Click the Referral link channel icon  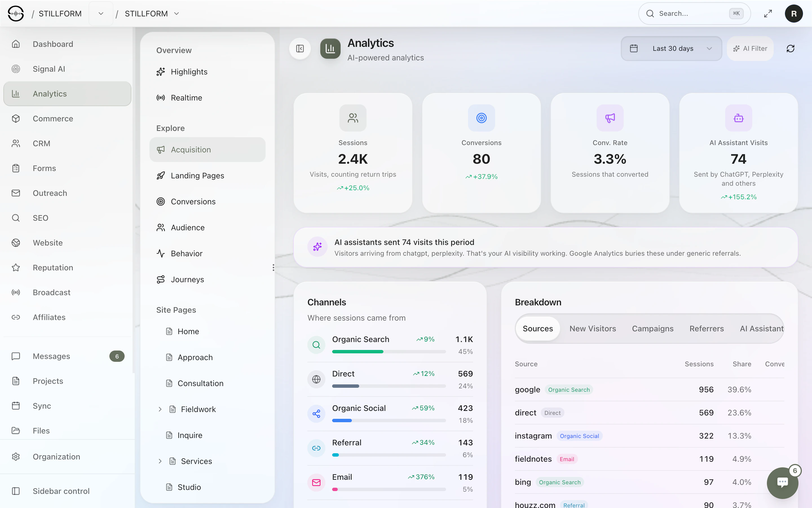click(316, 448)
